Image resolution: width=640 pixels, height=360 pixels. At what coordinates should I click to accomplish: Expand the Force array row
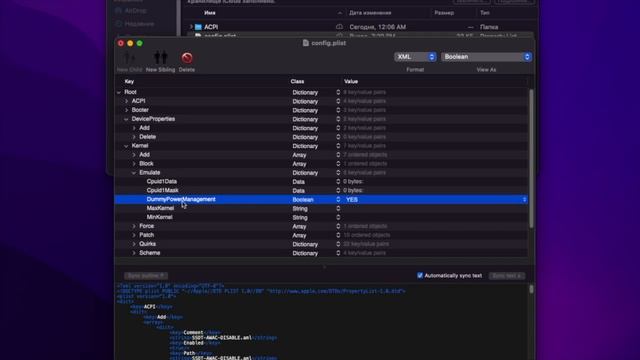(x=134, y=226)
